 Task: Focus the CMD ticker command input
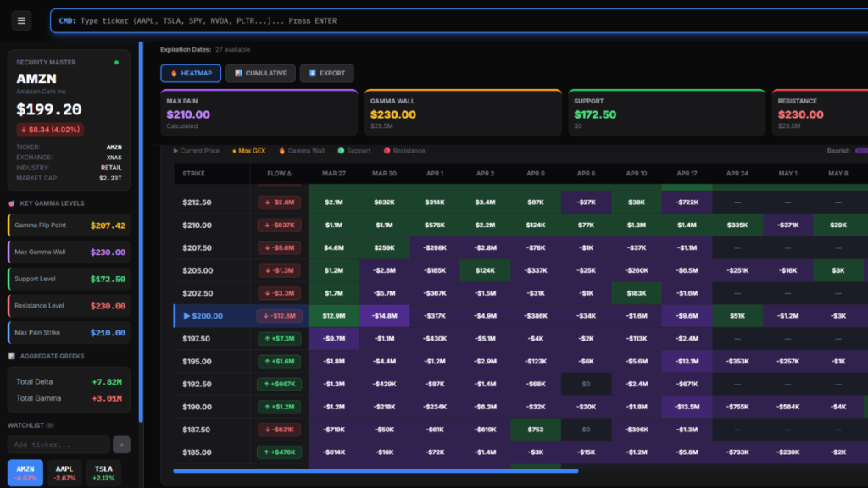tap(458, 20)
